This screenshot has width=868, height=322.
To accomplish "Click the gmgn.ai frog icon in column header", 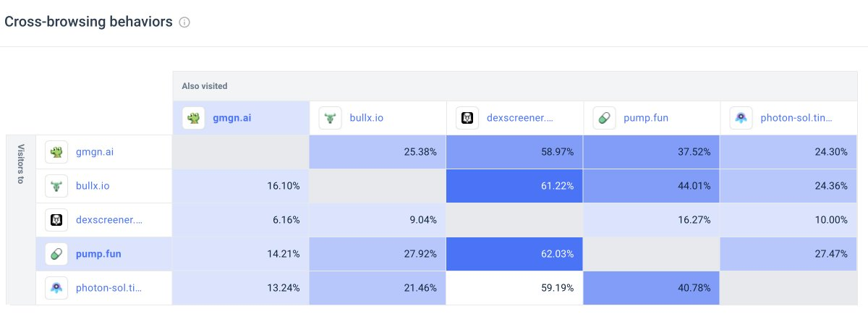I will [x=193, y=117].
